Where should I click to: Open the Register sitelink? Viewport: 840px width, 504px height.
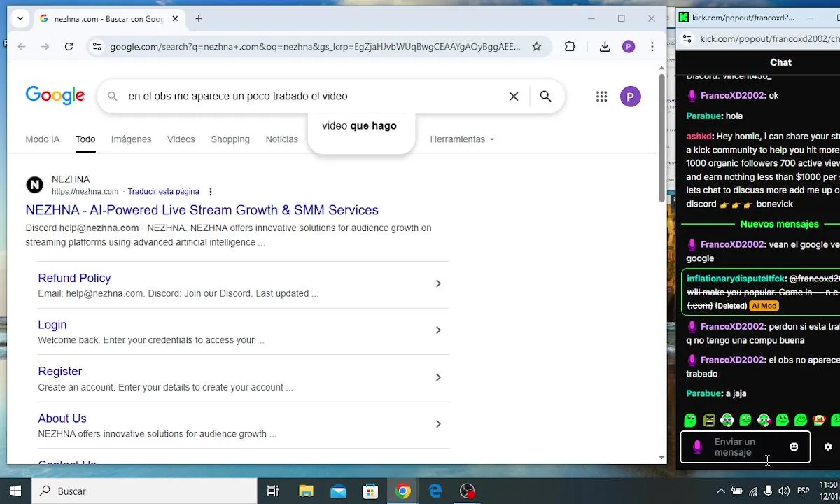pyautogui.click(x=60, y=372)
